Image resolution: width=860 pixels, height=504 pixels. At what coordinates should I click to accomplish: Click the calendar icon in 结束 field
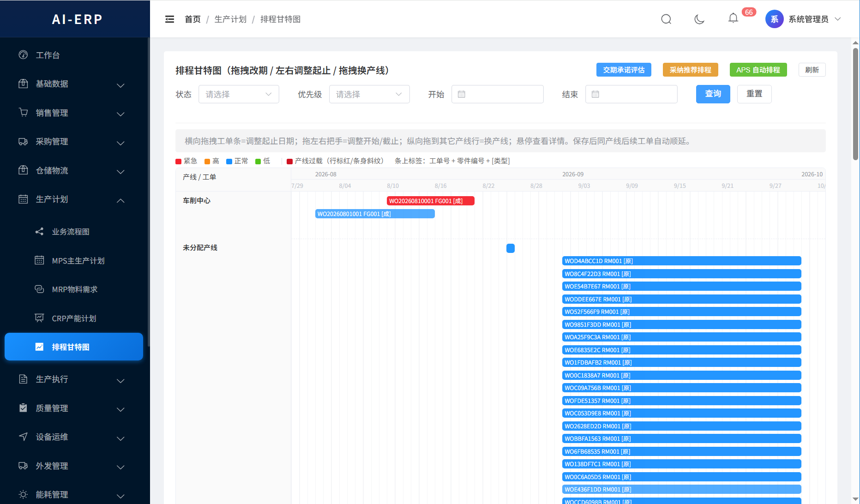pyautogui.click(x=595, y=94)
